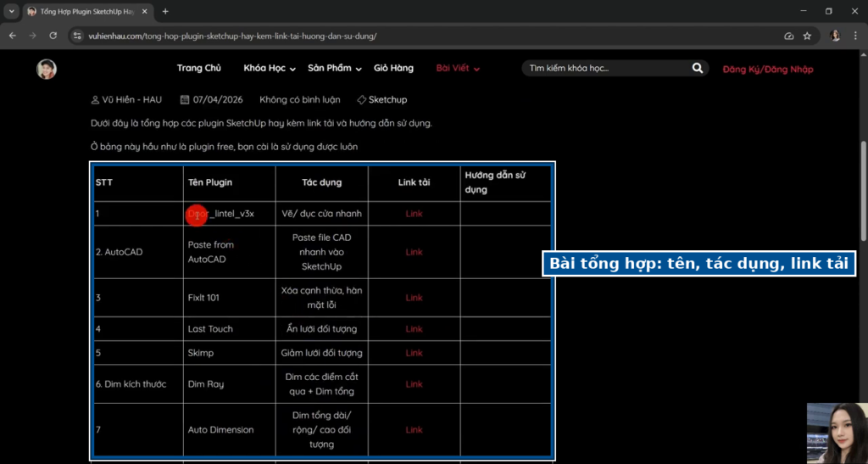This screenshot has height=464, width=868.
Task: Click the Link tải column header
Action: pyautogui.click(x=414, y=182)
